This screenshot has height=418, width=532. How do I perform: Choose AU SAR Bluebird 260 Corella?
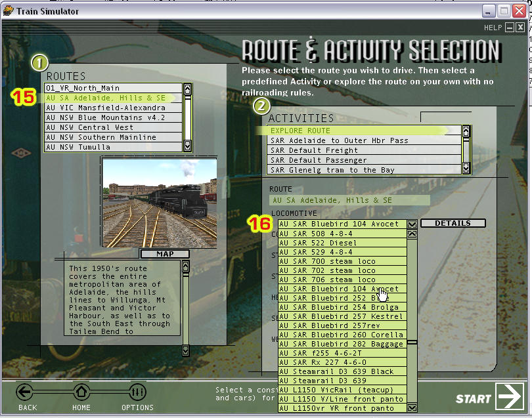click(342, 335)
